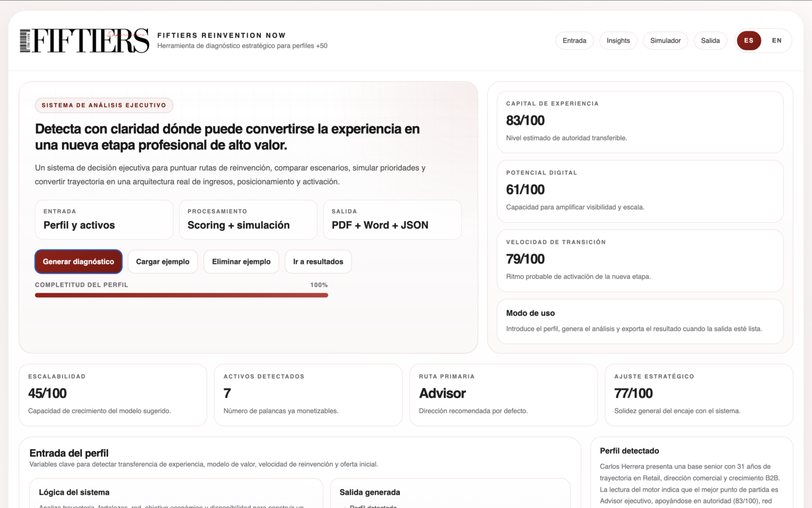Select the Ruta primaria Advisor card
812x508 pixels.
pyautogui.click(x=503, y=395)
